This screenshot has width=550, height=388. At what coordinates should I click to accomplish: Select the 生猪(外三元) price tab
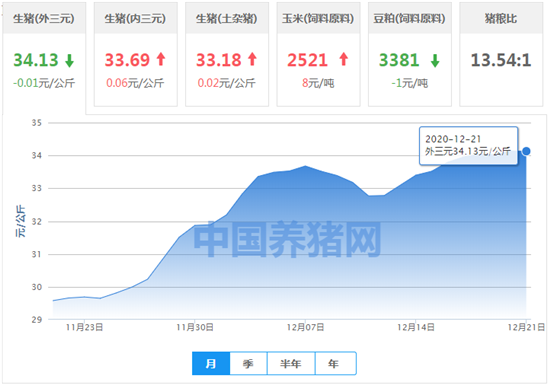click(x=44, y=19)
